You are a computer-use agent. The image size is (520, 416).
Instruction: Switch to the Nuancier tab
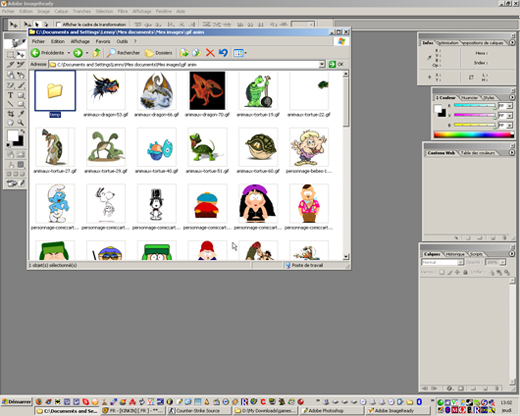[x=469, y=98]
